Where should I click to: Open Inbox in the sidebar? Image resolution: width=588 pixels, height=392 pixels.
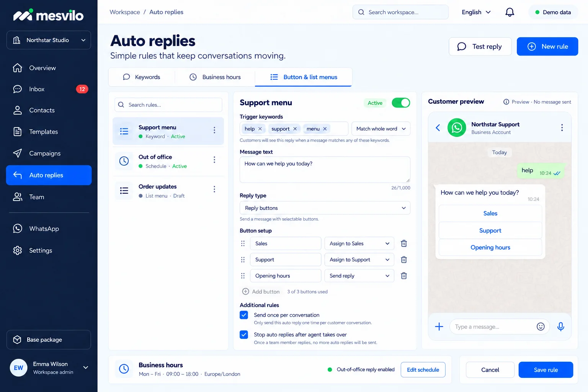click(x=49, y=89)
